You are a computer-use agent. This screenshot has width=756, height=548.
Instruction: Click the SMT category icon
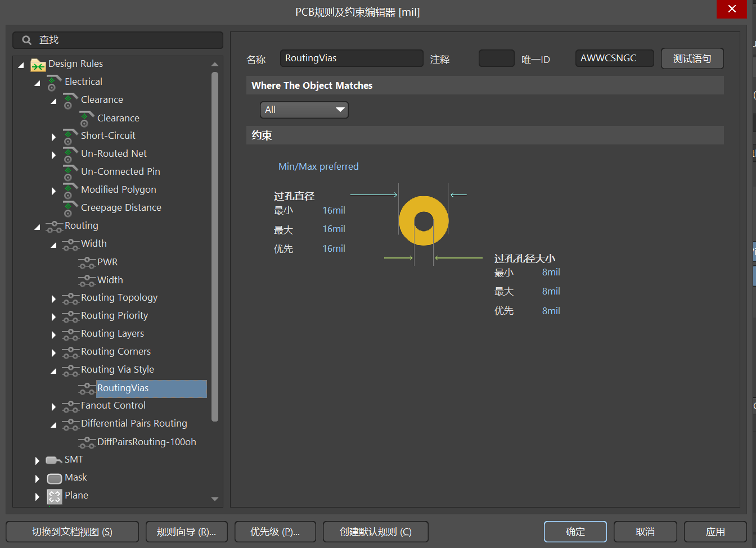click(x=54, y=460)
